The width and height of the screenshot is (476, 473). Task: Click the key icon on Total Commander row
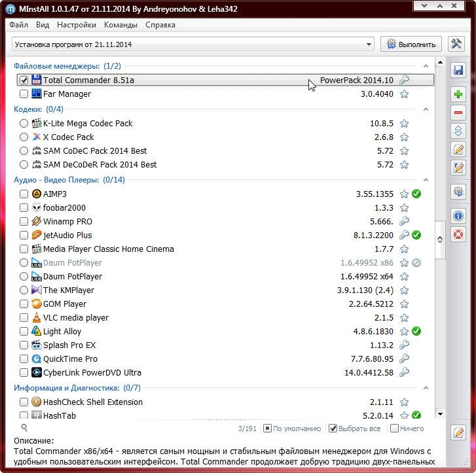tap(404, 80)
